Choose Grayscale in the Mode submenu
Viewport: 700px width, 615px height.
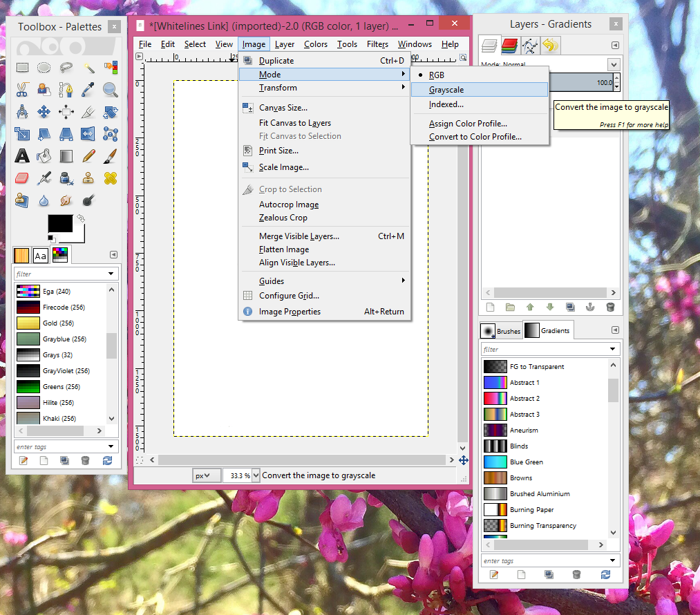click(446, 90)
